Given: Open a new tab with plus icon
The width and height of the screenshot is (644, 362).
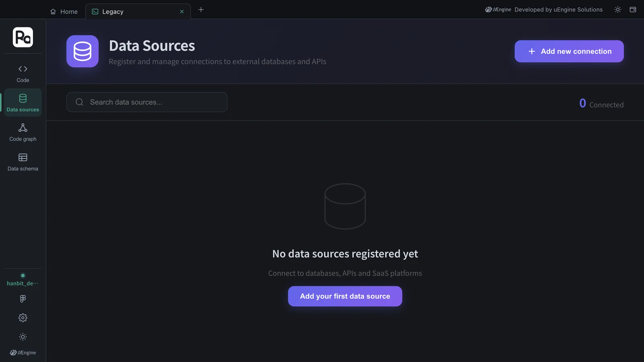Looking at the screenshot, I should coord(201,10).
